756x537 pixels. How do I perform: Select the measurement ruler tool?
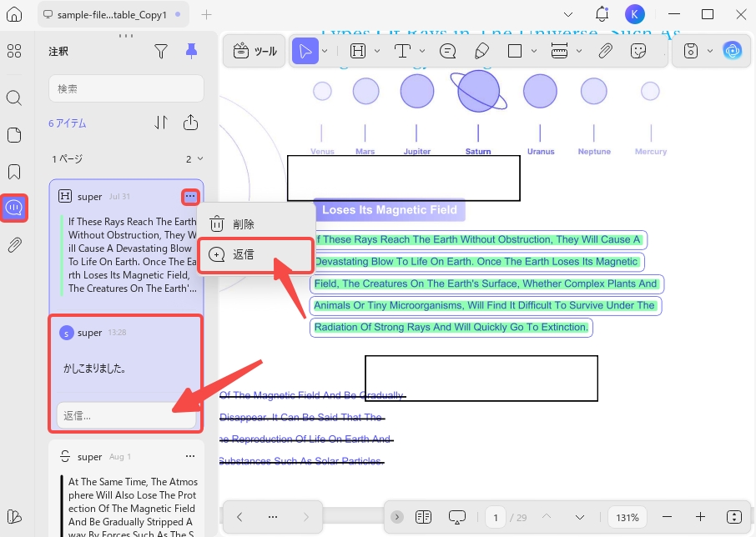pyautogui.click(x=559, y=51)
